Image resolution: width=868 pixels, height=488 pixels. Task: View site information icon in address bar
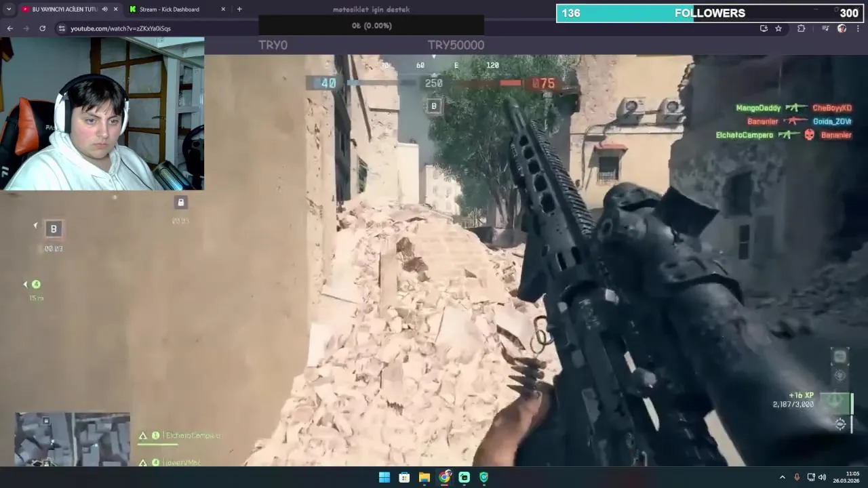click(62, 28)
